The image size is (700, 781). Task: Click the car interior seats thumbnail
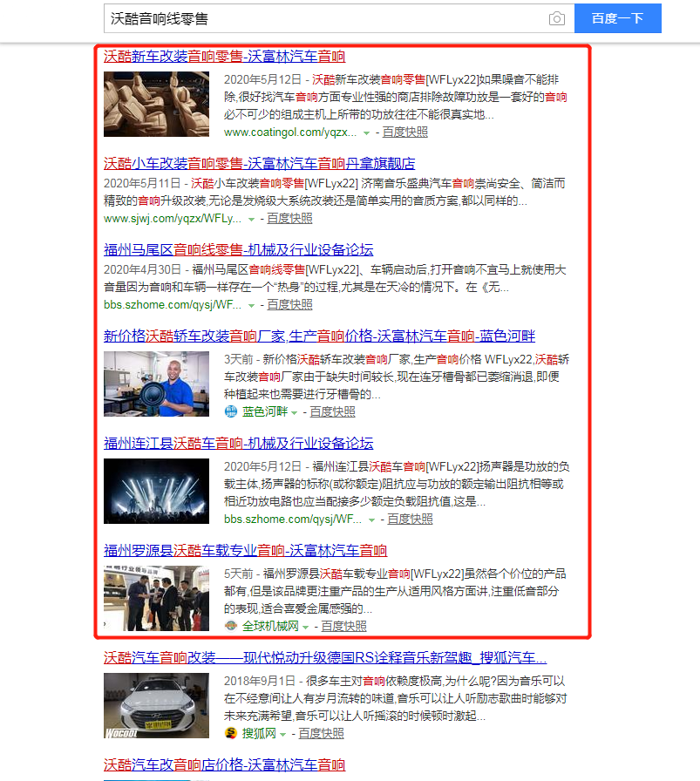(156, 104)
